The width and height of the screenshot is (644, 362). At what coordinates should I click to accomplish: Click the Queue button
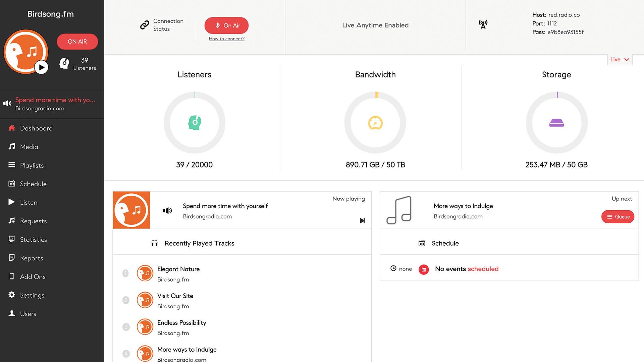[618, 217]
